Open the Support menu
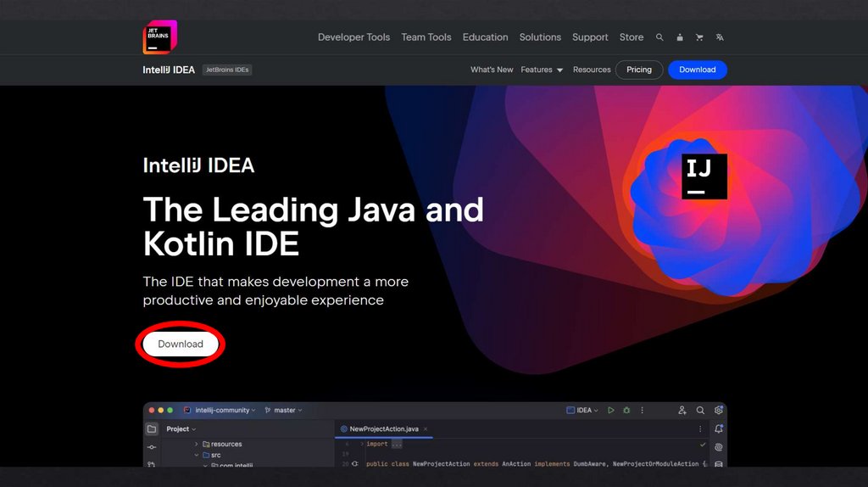 coord(590,37)
